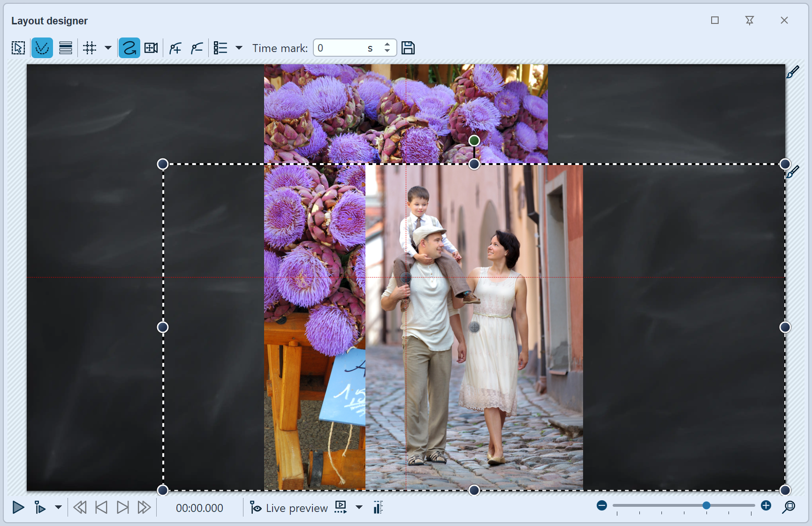Screen dimensions: 812x526
Task: Adjust the zoom level slider
Action: (x=706, y=505)
